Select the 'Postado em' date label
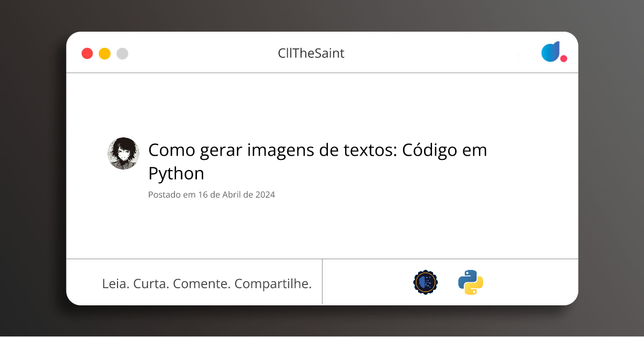Image resolution: width=644 pixels, height=337 pixels. pos(211,195)
